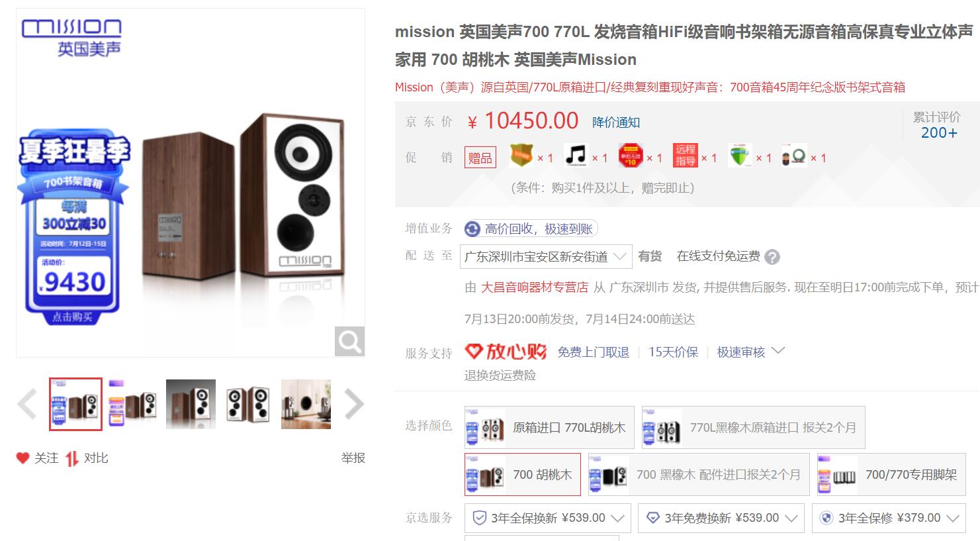Select the 700 胡桃木 color option
The image size is (980, 541).
(523, 474)
